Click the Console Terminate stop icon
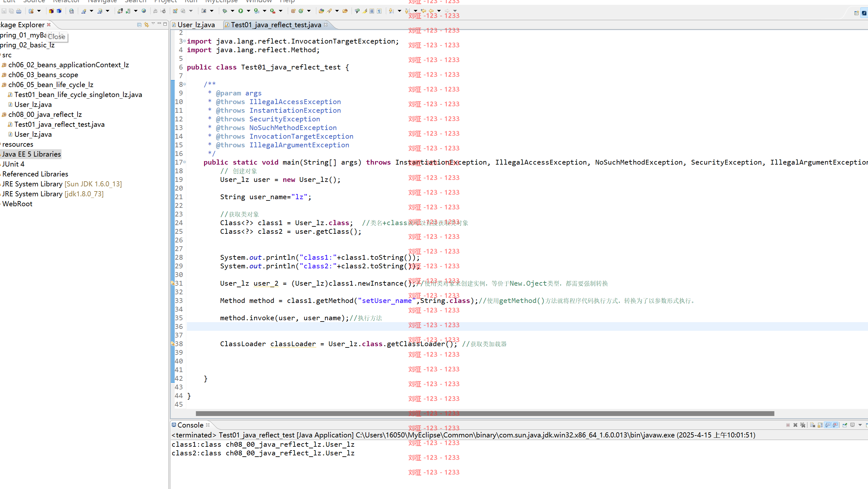Screen dimensions: 868x489 tap(788, 425)
